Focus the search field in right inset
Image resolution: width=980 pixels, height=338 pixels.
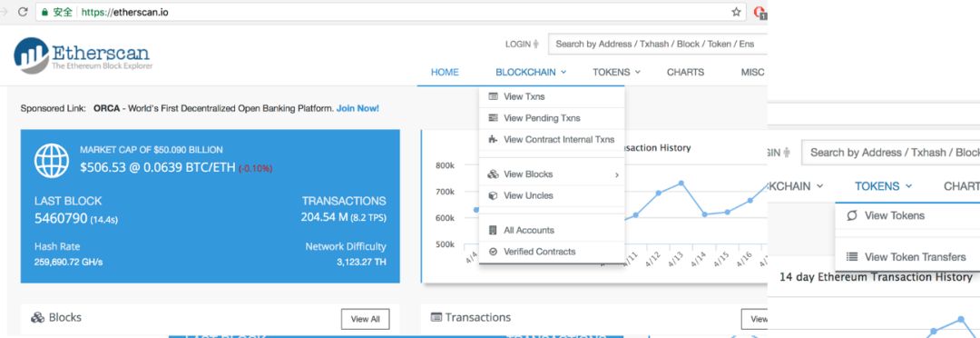[x=891, y=152]
